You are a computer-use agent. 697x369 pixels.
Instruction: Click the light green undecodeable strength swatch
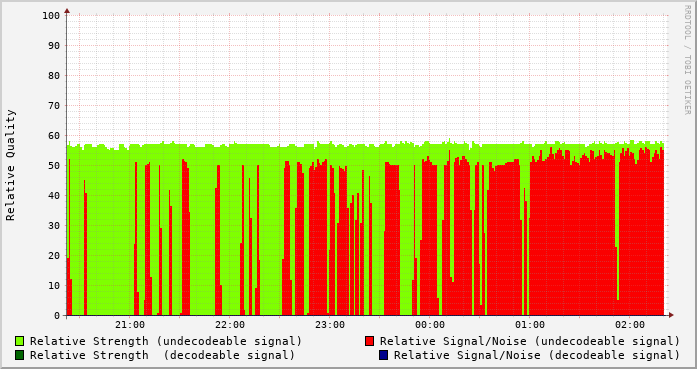coord(20,341)
